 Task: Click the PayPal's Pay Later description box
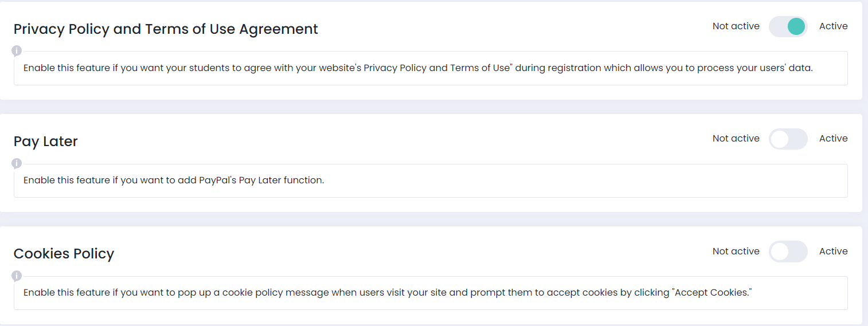[431, 180]
